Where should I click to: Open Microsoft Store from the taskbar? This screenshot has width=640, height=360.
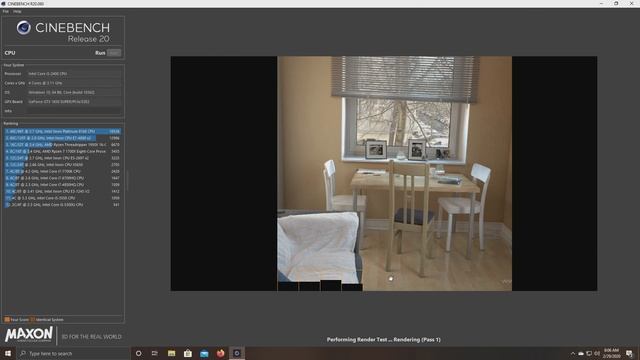188,353
